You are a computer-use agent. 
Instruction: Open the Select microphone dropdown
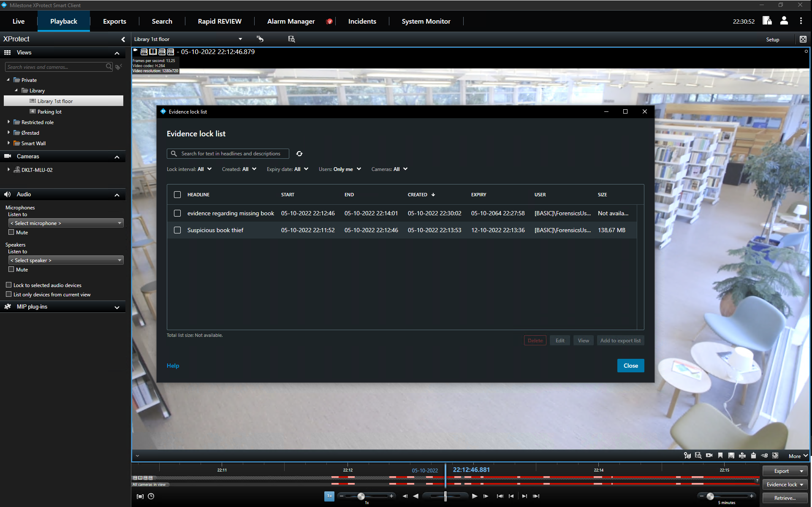[x=66, y=223]
